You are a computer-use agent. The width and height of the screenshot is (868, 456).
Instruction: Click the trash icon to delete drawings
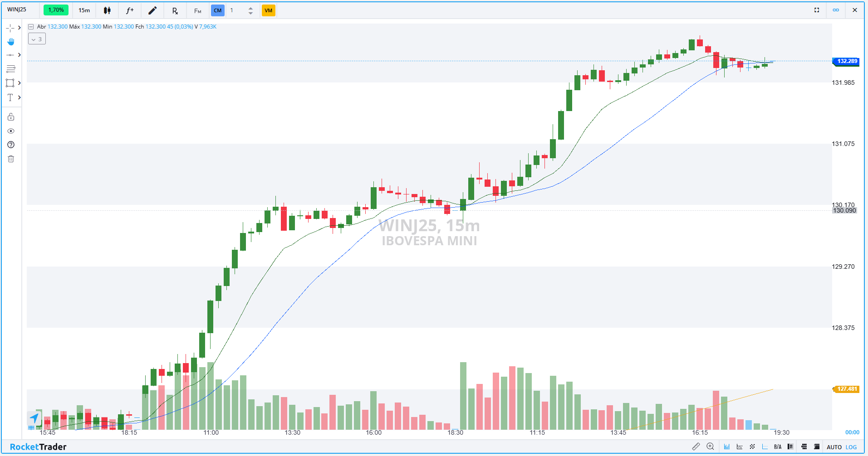click(11, 159)
